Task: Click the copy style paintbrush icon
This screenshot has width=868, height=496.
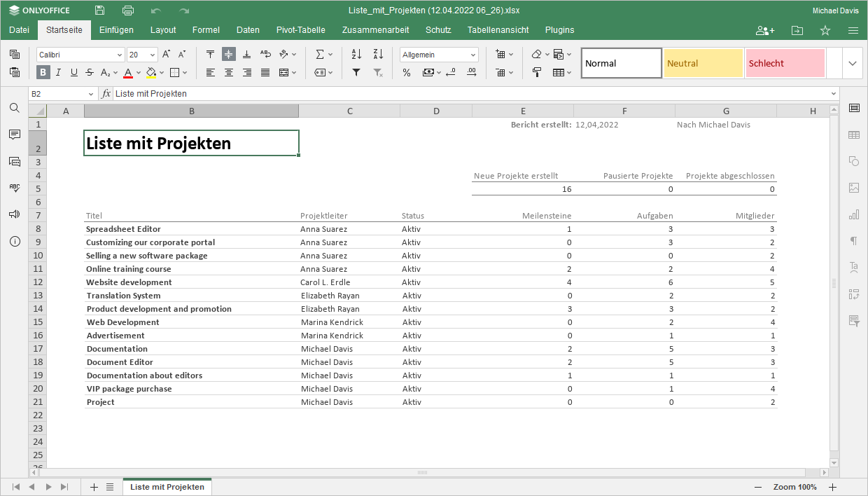Action: 537,72
